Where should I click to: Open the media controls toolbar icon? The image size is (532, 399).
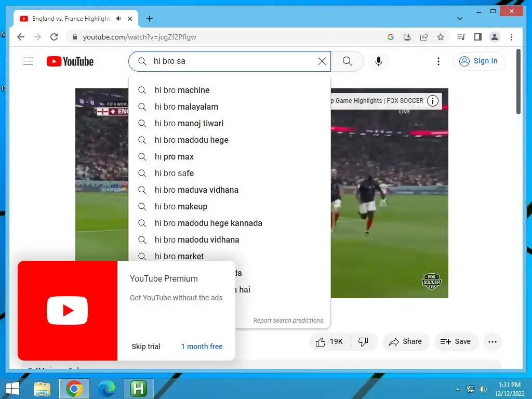(x=461, y=37)
